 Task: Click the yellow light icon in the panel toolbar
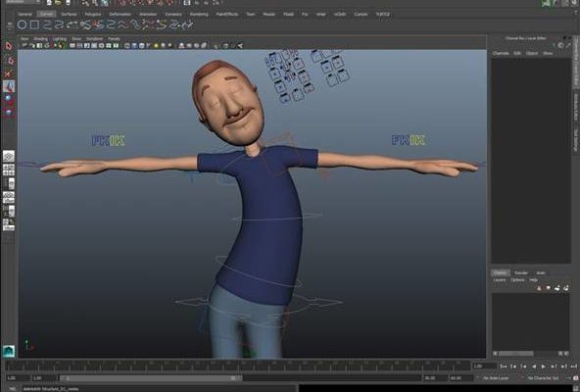coord(156,45)
